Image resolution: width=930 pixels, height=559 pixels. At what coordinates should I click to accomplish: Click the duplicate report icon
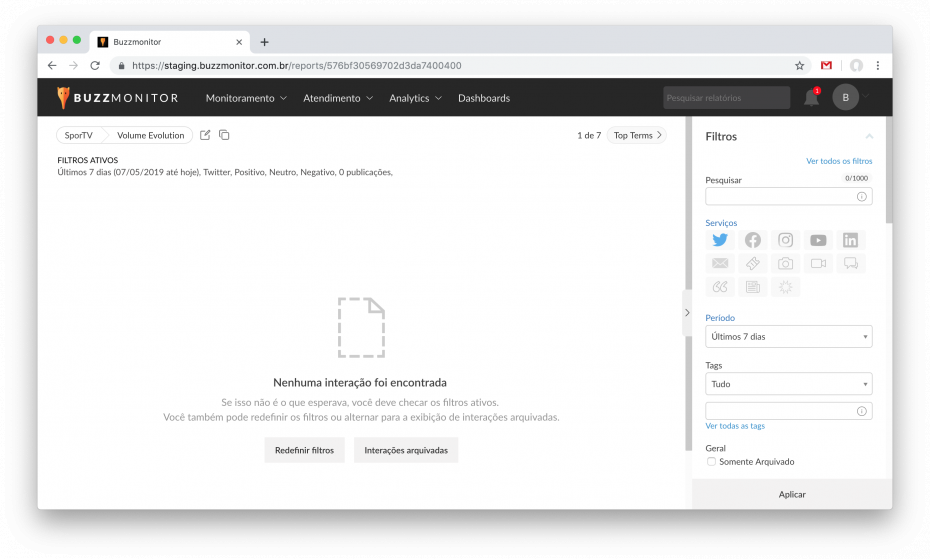pos(224,135)
